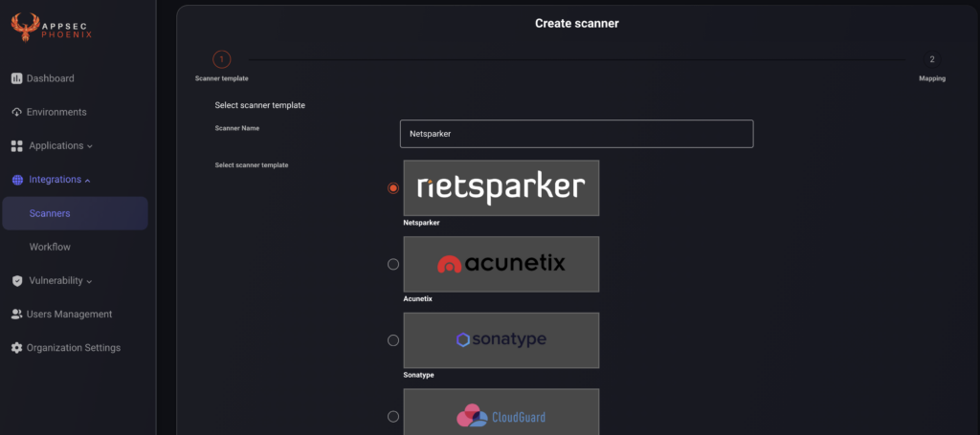Click the Netsparker caption under its tile
This screenshot has width=980, height=435.
tap(422, 223)
